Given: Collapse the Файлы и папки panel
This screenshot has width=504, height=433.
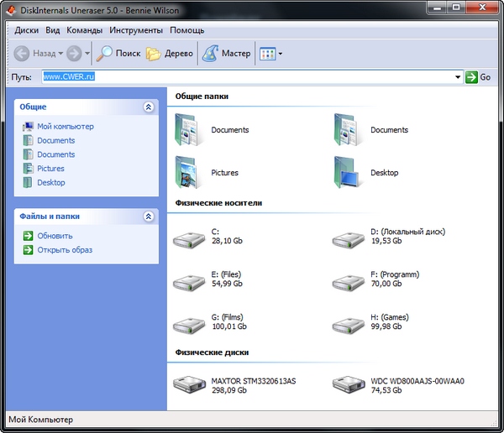Looking at the screenshot, I should pyautogui.click(x=149, y=216).
